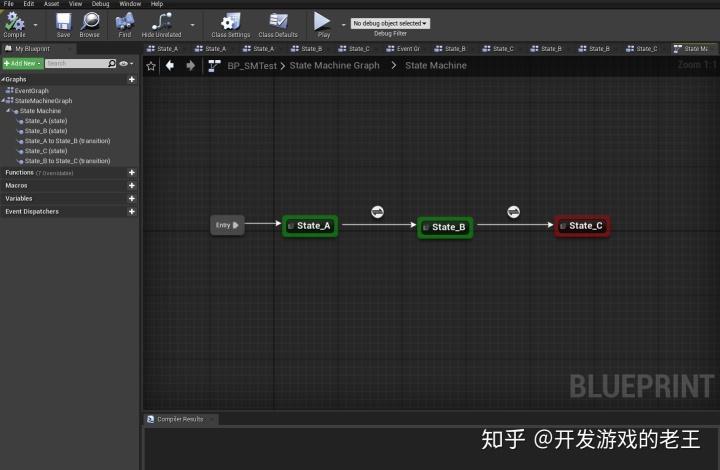The height and width of the screenshot is (470, 720).
Task: Open Add New dropdown in My Blueprint
Action: (23, 63)
